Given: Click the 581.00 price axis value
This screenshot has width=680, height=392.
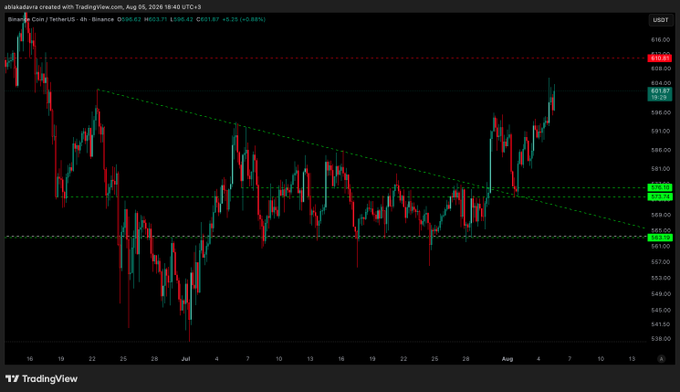Looking at the screenshot, I should tap(660, 169).
